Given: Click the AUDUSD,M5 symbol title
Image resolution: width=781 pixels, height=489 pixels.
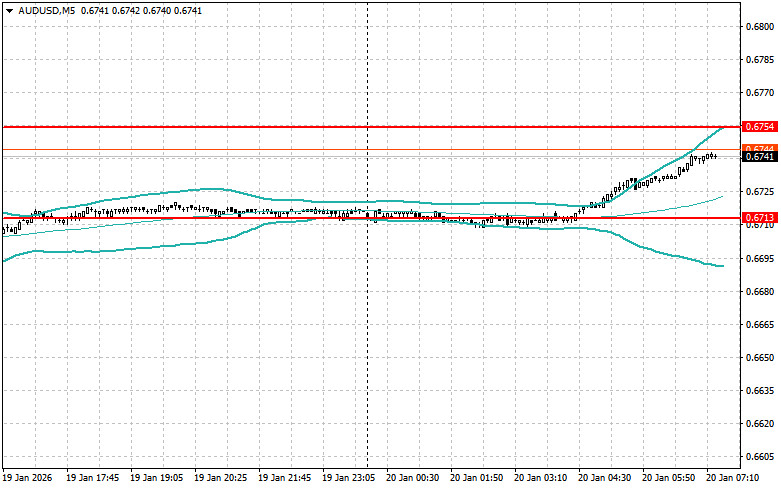Looking at the screenshot, I should click(47, 10).
